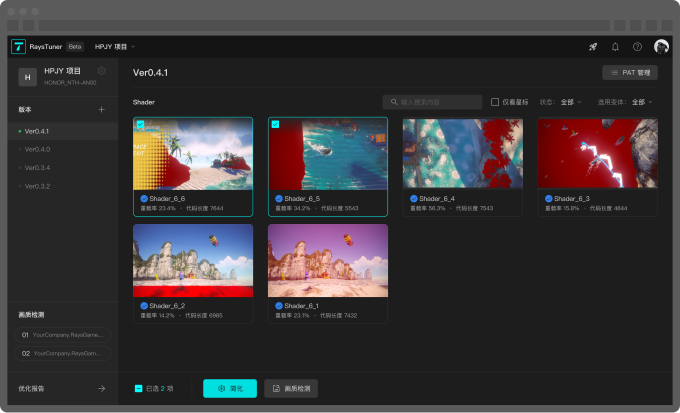This screenshot has height=413, width=680.
Task: Click the Shader_6_5 name label
Action: (302, 199)
